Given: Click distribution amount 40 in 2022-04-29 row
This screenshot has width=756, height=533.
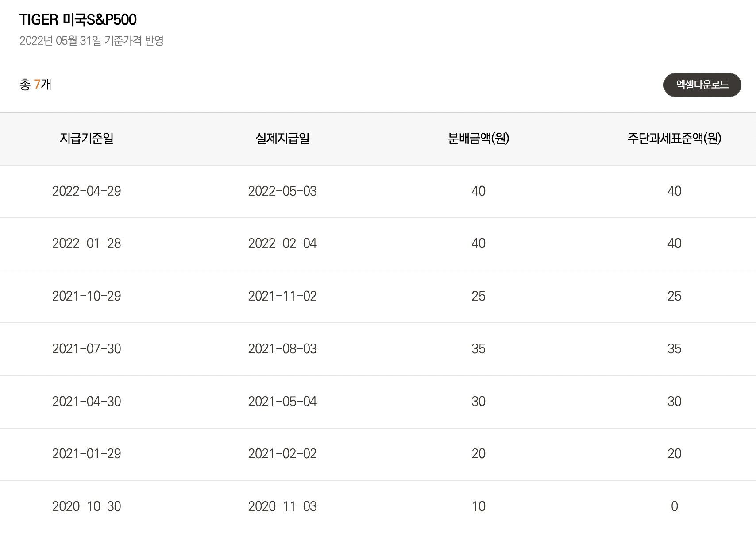Looking at the screenshot, I should click(x=478, y=191).
